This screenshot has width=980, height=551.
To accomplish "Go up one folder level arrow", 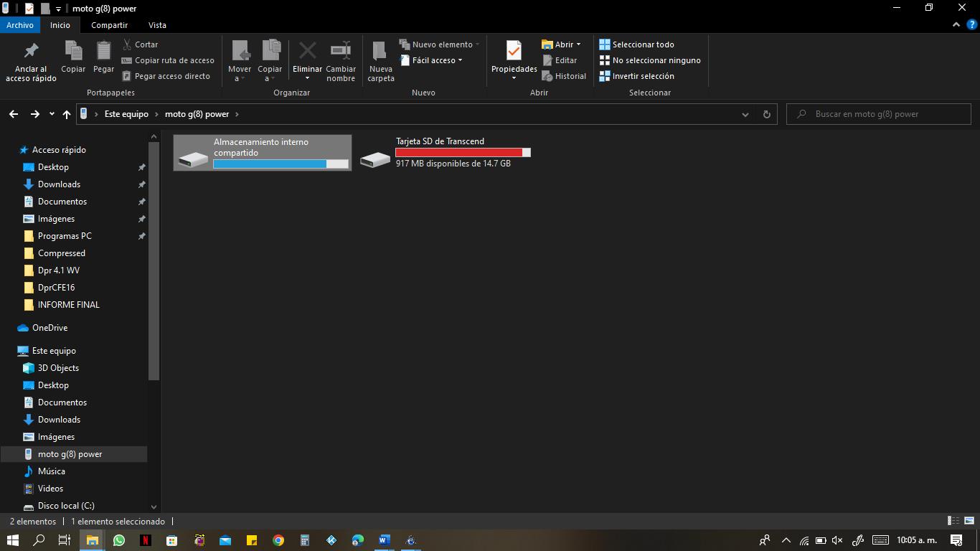I will tap(67, 114).
